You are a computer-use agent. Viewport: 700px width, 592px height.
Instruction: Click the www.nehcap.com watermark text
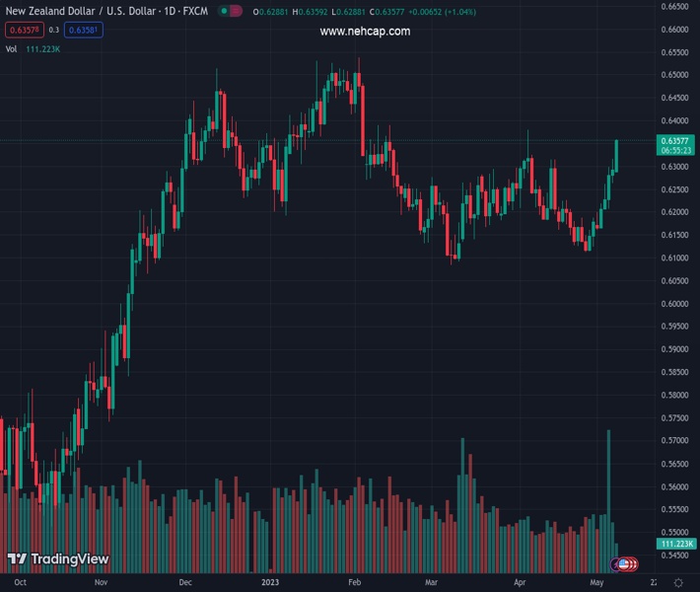pos(365,32)
